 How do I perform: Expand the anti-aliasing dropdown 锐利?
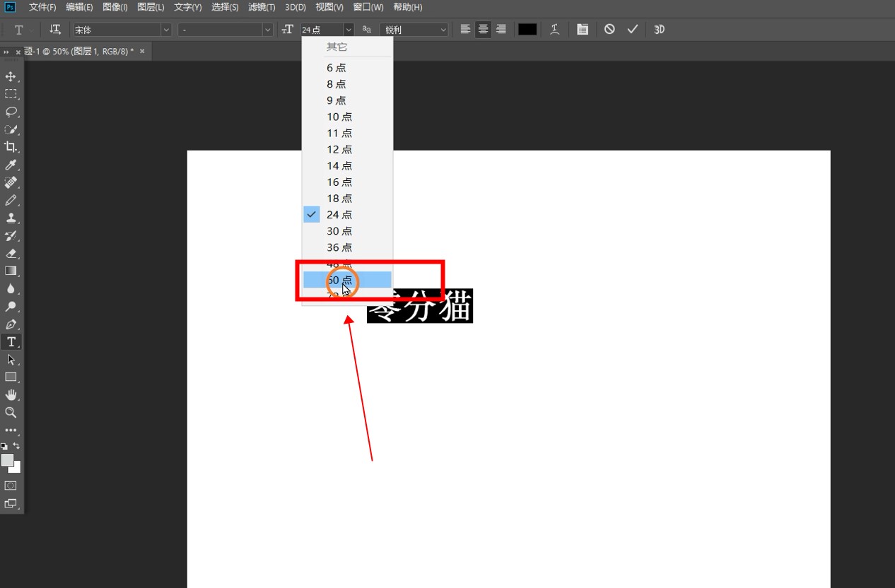coord(414,30)
